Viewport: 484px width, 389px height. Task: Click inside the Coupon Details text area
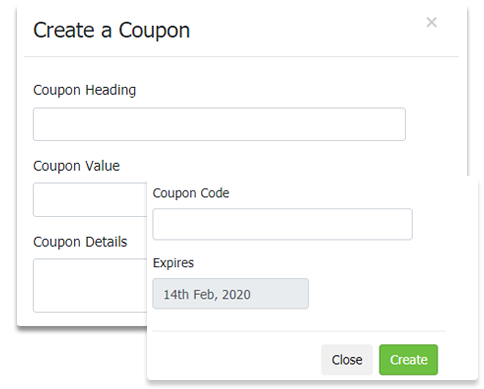coord(90,285)
